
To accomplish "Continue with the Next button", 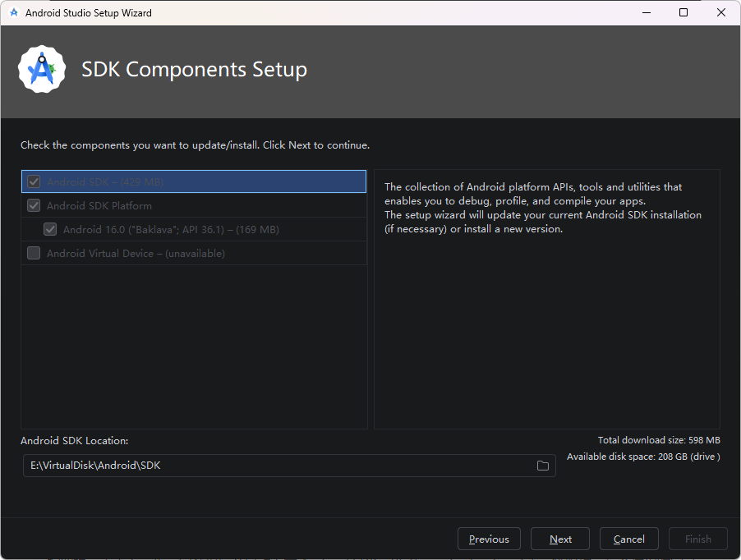I will [x=560, y=539].
